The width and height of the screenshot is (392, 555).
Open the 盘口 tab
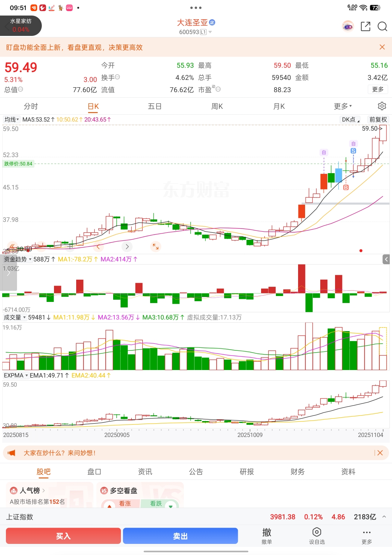point(94,472)
